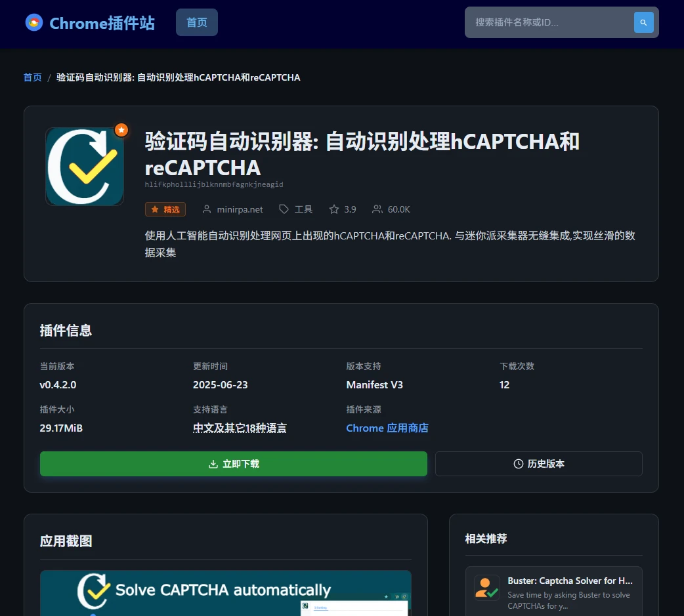Click the CAPTCHA extension's large app icon
This screenshot has height=616, width=684.
pos(85,167)
